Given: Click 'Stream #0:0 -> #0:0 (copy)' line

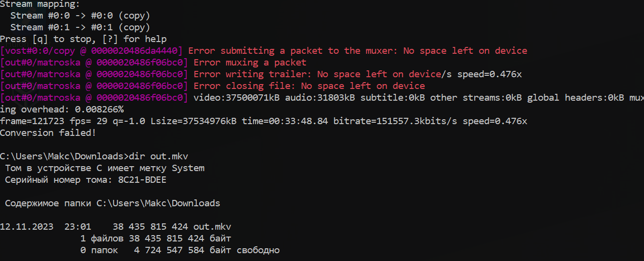Looking at the screenshot, I should tap(80, 16).
